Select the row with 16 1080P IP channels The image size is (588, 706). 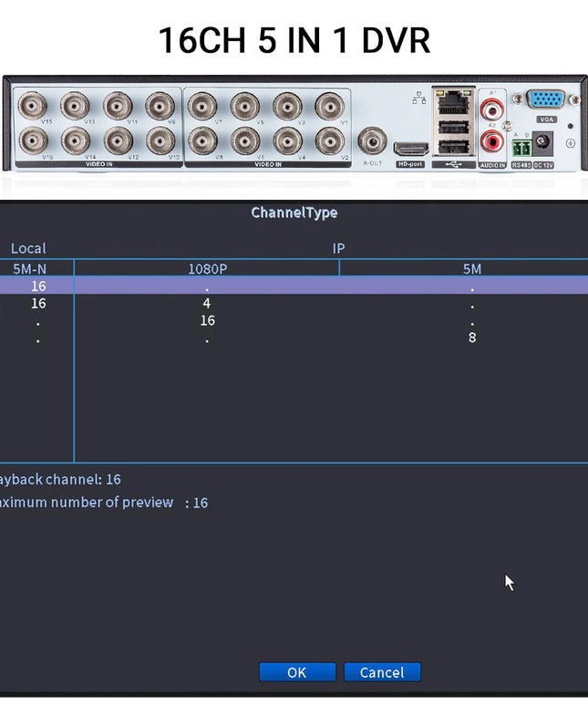207,320
